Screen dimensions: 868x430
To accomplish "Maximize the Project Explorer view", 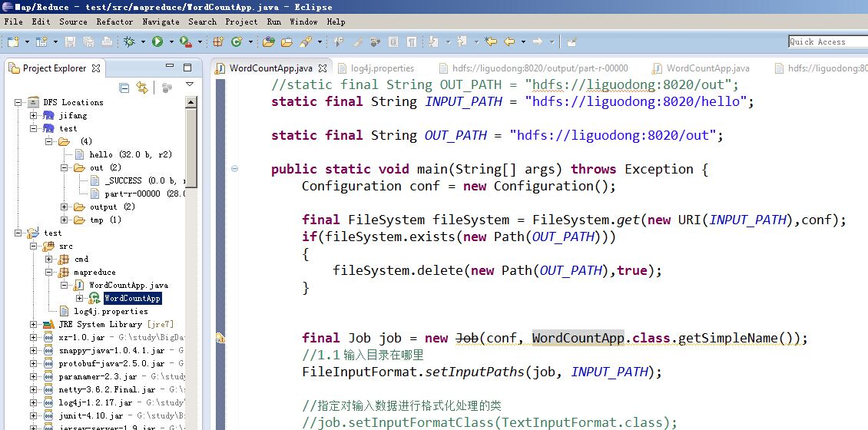I will tap(187, 68).
